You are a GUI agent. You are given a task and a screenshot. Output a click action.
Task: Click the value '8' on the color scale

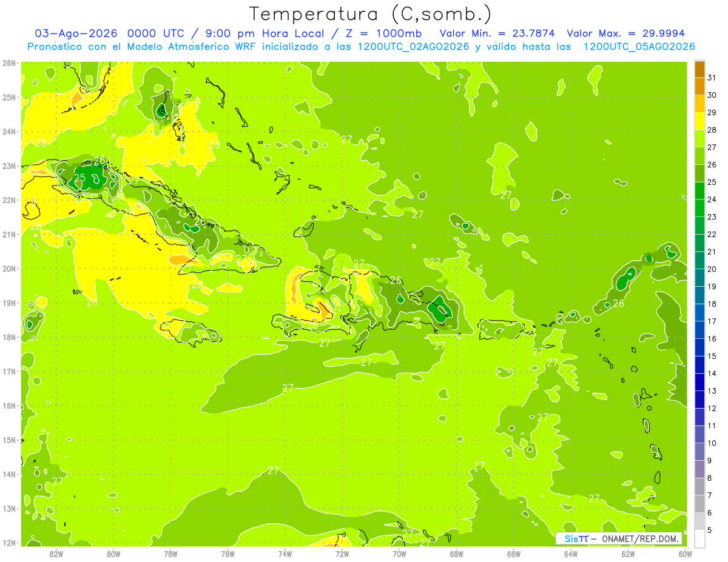point(710,478)
